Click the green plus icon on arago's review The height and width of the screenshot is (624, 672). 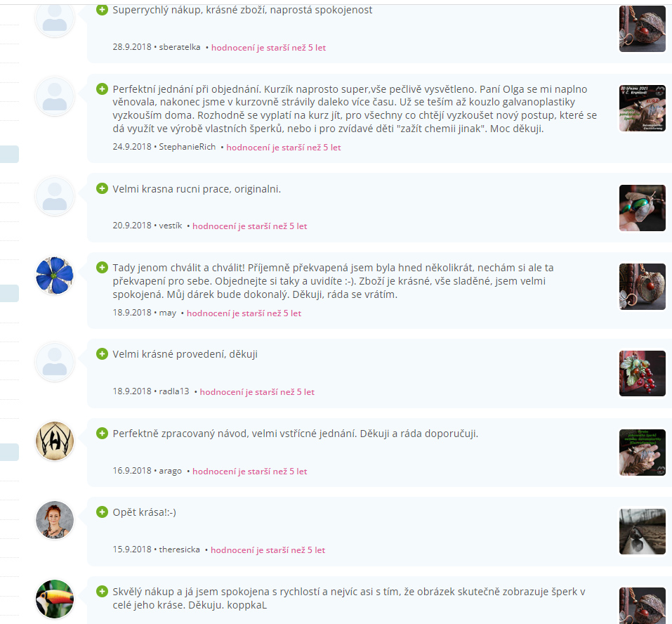point(102,433)
